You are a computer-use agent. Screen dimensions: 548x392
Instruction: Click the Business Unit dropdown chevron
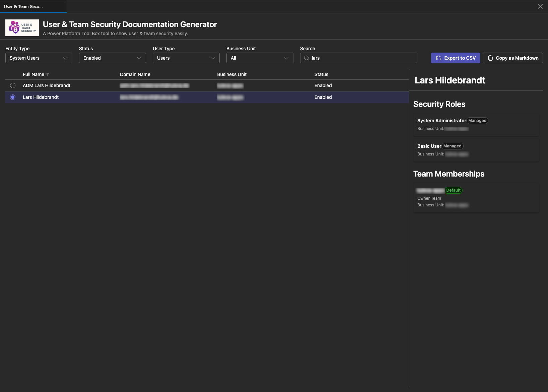coord(287,58)
